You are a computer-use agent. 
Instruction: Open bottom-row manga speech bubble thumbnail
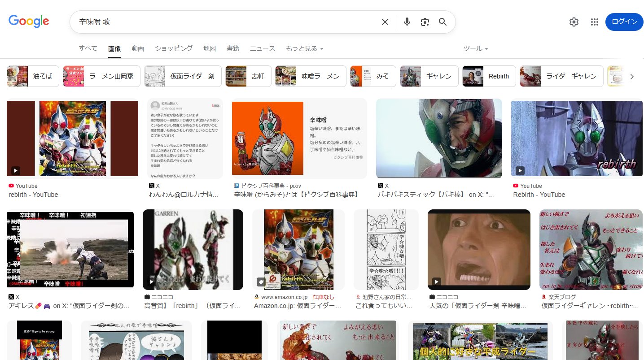click(136, 340)
